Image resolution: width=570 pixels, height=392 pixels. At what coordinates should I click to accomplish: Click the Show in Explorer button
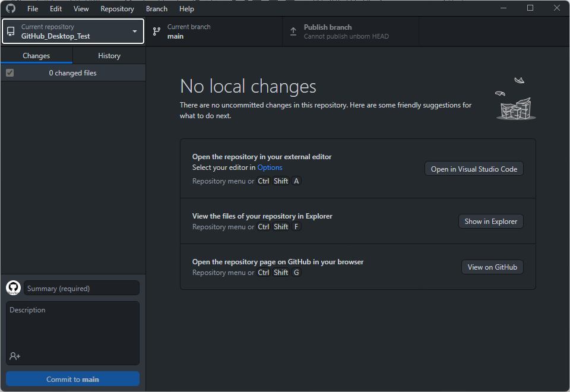[x=491, y=221]
